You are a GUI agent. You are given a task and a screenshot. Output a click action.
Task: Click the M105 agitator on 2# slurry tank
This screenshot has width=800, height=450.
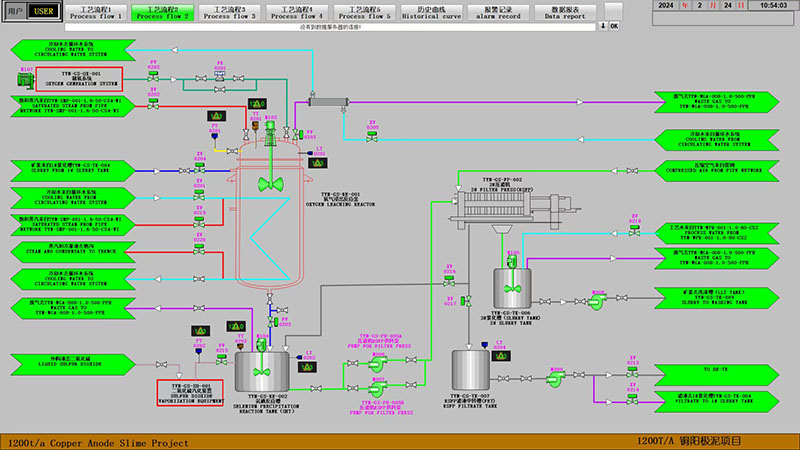tap(512, 261)
